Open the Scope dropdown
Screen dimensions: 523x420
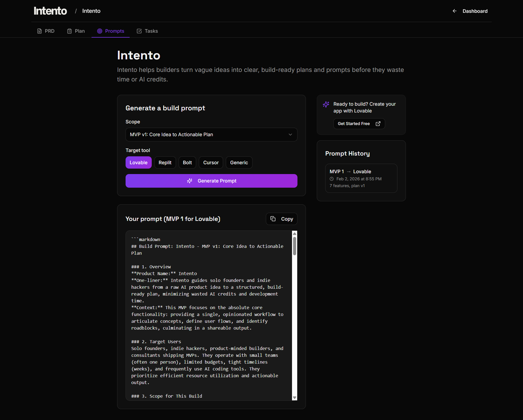coord(211,135)
